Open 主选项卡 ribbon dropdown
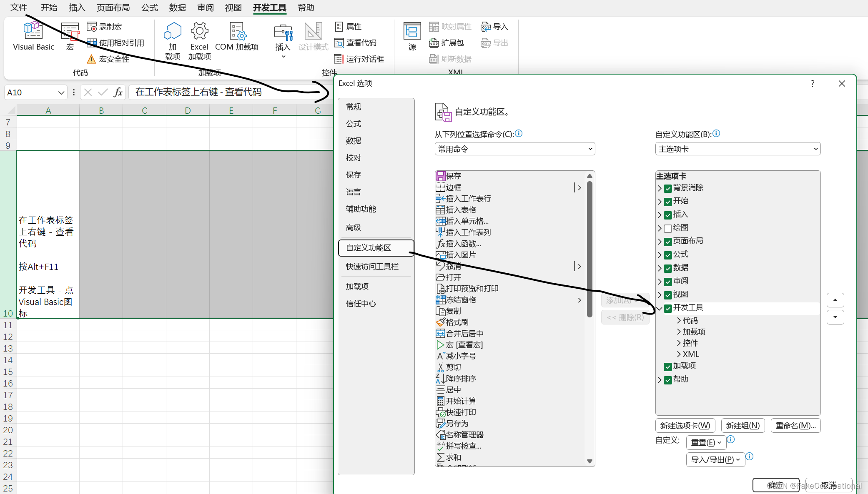 (x=738, y=149)
